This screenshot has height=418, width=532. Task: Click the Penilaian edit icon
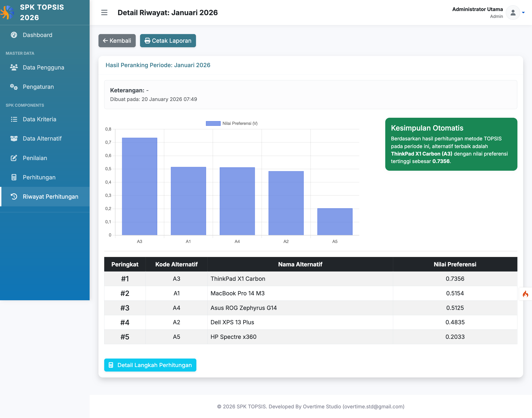pos(14,158)
